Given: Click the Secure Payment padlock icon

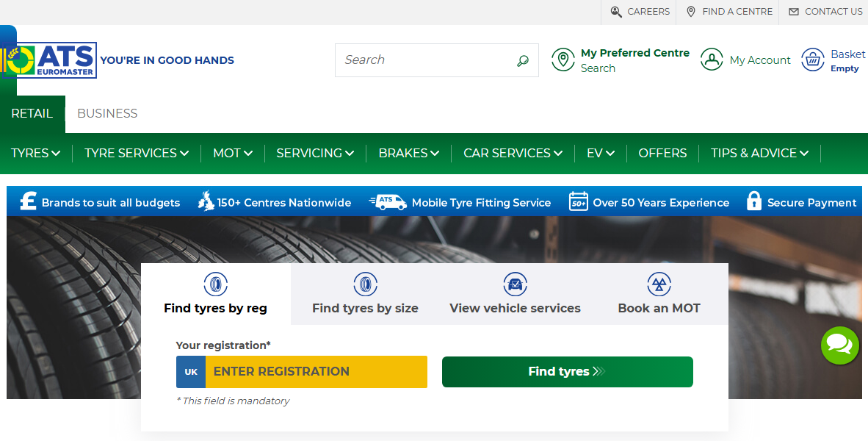Looking at the screenshot, I should 753,202.
